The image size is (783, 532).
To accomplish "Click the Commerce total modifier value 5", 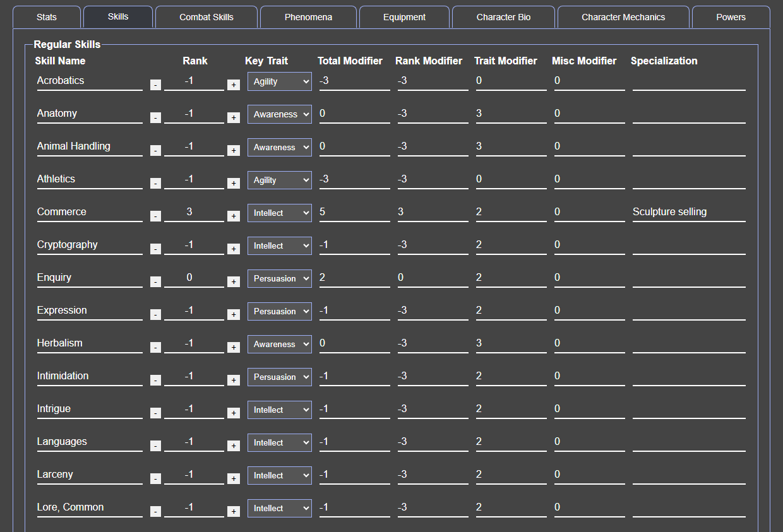I will point(354,212).
